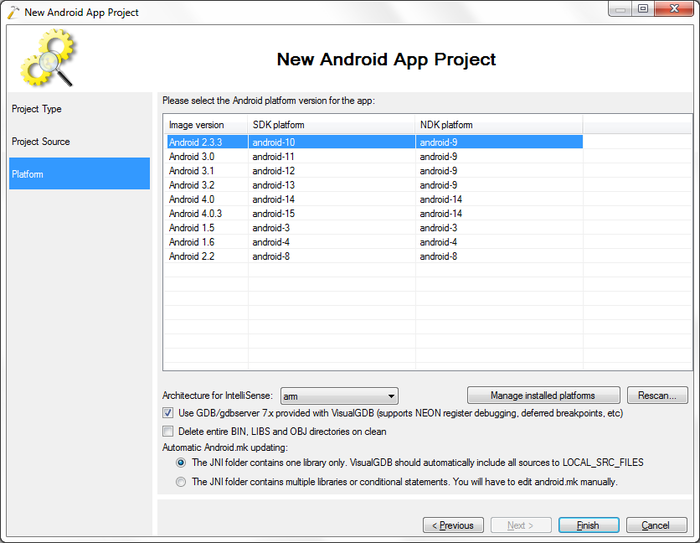The image size is (700, 543).
Task: Select JNI folder contains one library only option
Action: click(x=181, y=463)
